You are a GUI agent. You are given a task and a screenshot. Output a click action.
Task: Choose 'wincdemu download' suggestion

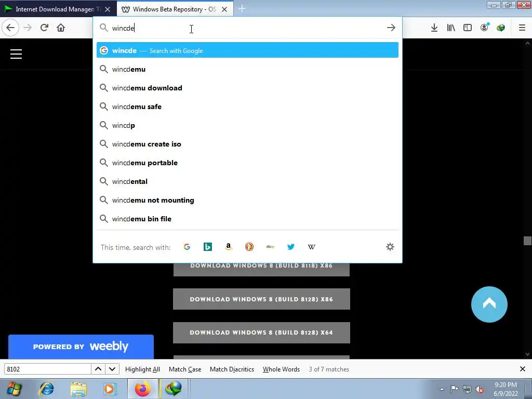[247, 88]
